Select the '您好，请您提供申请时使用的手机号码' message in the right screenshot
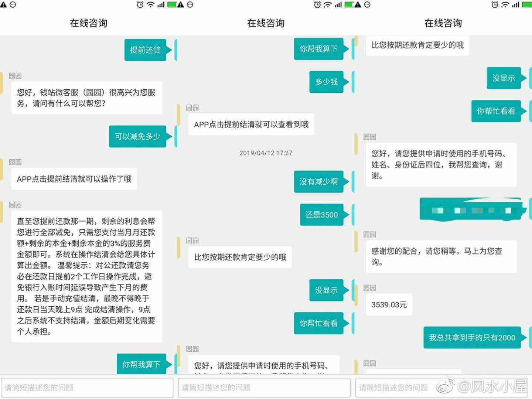Screen dimensions: 532x399 pos(441,164)
